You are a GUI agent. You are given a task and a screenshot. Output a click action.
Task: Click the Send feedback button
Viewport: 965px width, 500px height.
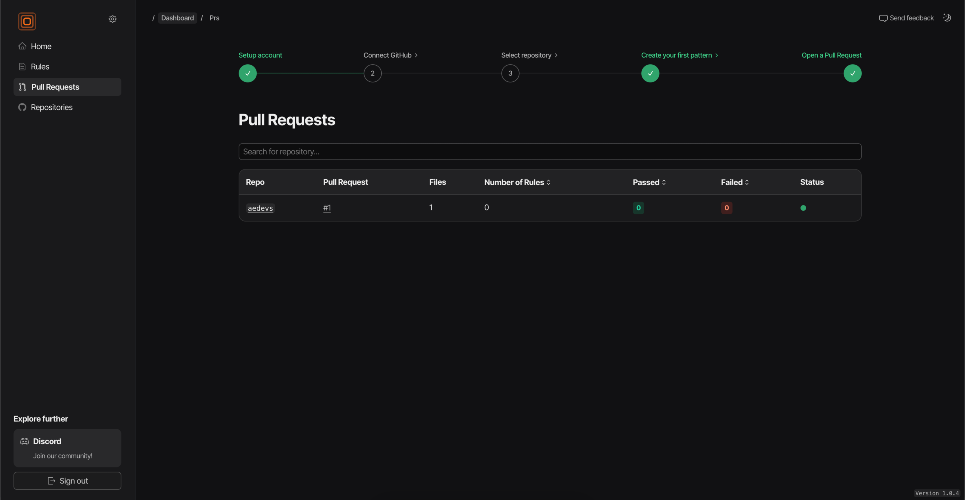907,18
